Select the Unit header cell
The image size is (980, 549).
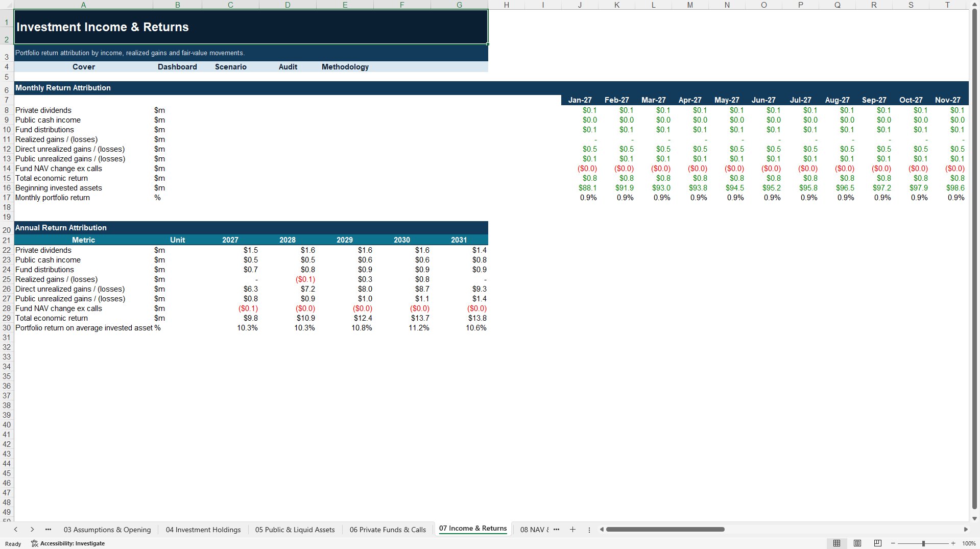[x=177, y=240]
